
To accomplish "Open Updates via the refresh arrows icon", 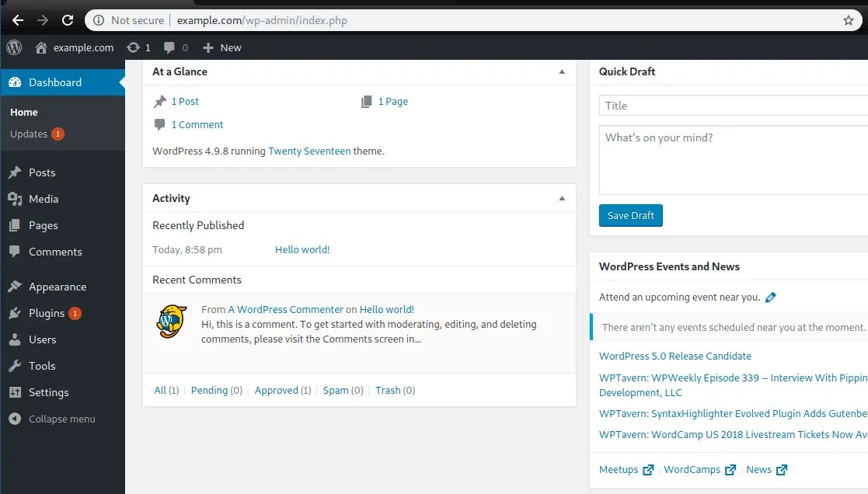I will pos(134,47).
